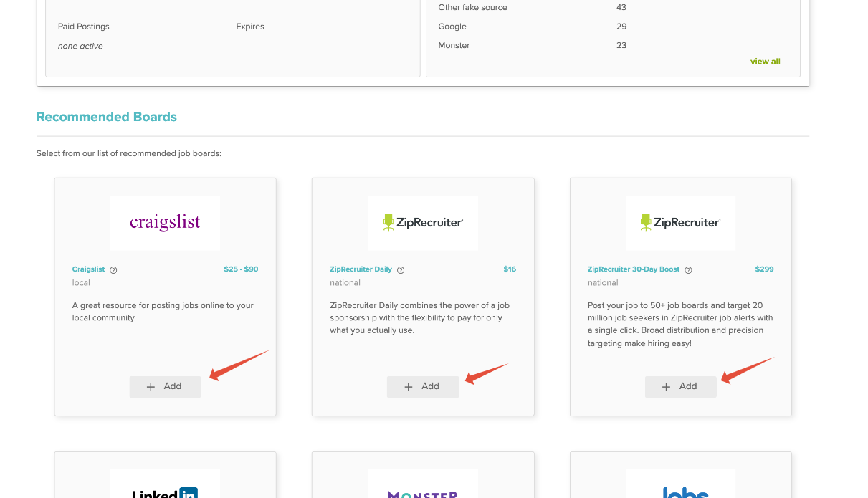The image size is (868, 498).
Task: Click the ZipRecruiter Daily description text
Action: coord(420,317)
